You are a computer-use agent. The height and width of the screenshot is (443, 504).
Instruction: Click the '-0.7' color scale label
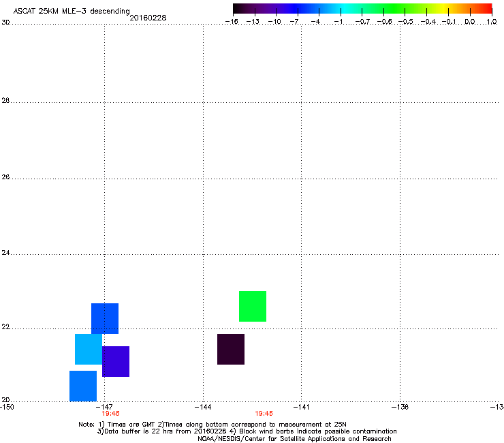[x=362, y=22]
